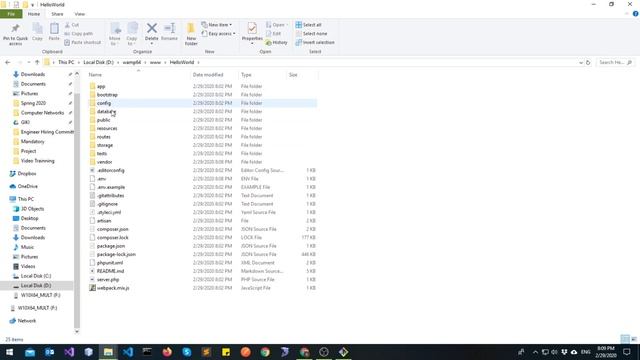Open the Action Center notifications icon
Viewport: 640px width, 360px height.
point(627,352)
